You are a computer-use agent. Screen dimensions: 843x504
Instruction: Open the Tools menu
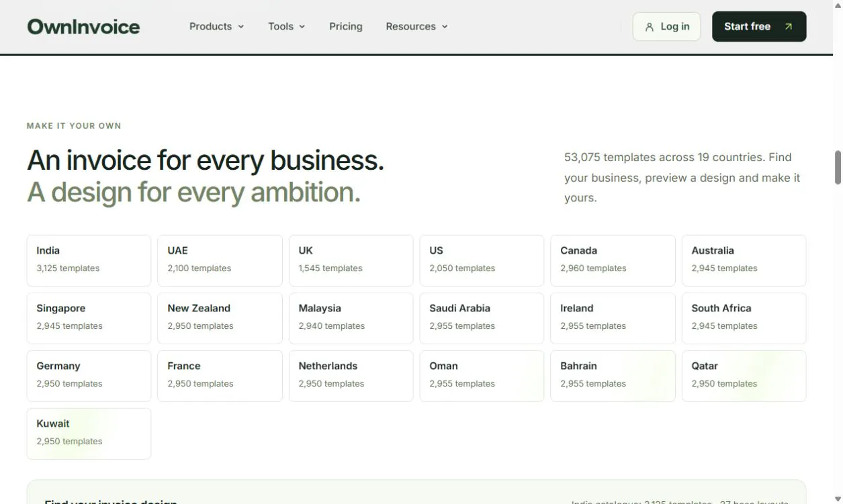286,27
